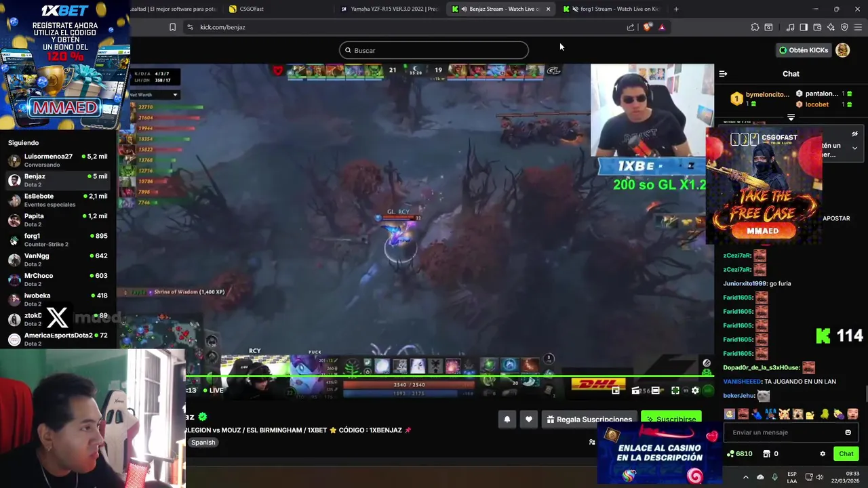
Task: Click the Spanish language tag
Action: [x=203, y=443]
